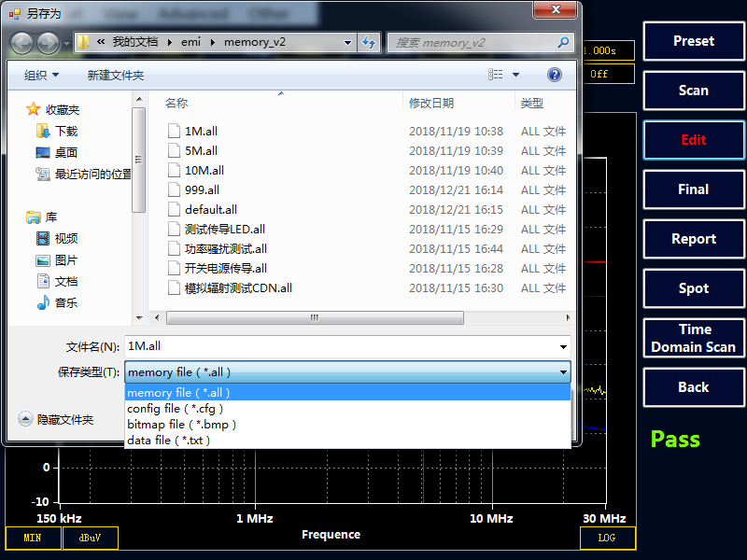Screen dimensions: 747x560
Task: Open the 视频 video library
Action: click(x=65, y=238)
